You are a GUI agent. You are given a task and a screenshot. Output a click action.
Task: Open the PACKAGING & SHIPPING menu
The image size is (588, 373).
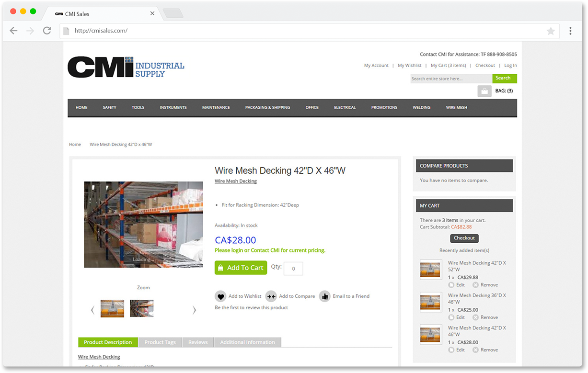tap(267, 108)
